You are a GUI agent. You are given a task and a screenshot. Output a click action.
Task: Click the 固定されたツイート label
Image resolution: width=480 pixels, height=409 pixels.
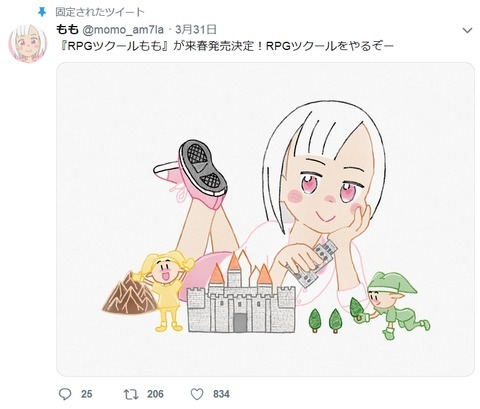(x=100, y=12)
